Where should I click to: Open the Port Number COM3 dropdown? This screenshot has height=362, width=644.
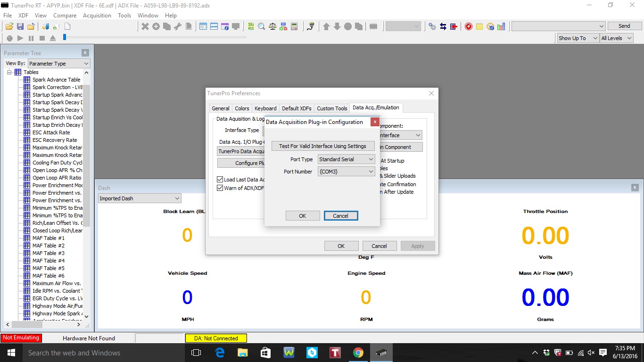346,172
